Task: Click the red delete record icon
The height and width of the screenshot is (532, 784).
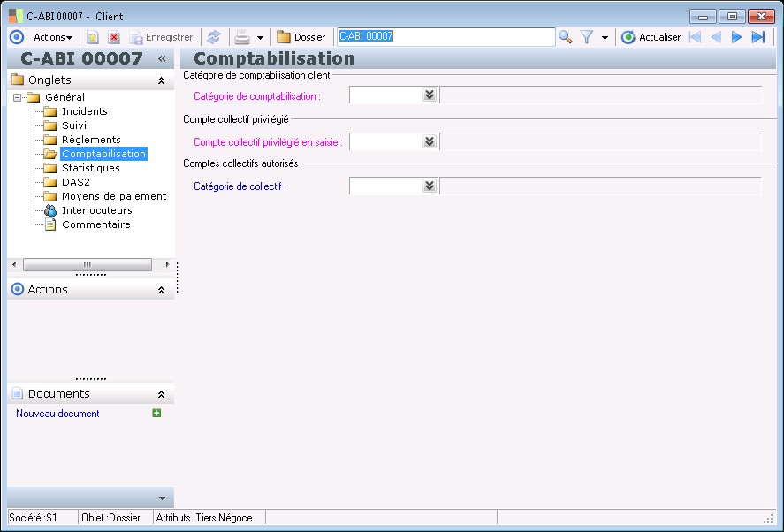Action: 114,37
